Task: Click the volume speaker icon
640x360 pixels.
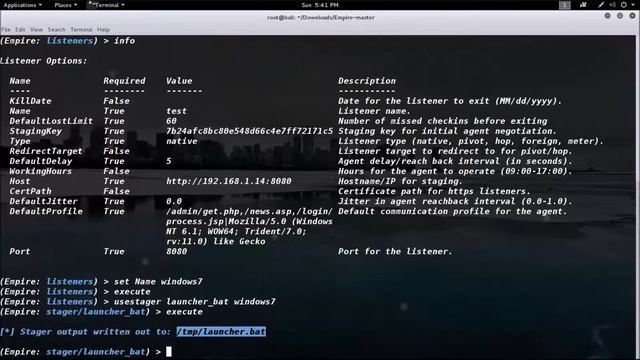Action: coord(612,5)
